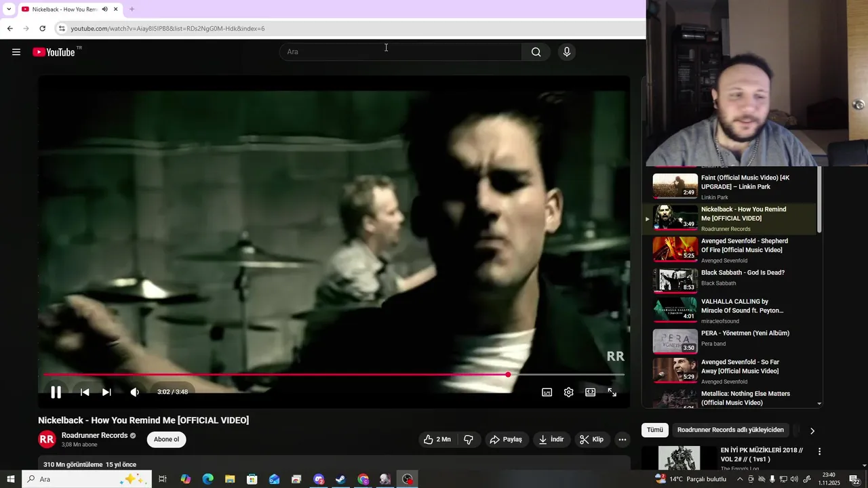Enter fullscreen in the video player
This screenshot has width=868, height=488.
coord(612,392)
